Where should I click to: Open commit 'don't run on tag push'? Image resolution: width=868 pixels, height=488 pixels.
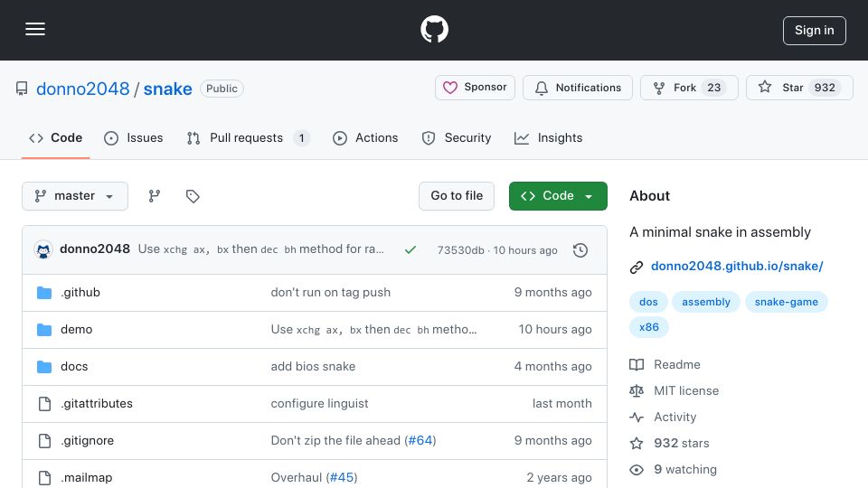pyautogui.click(x=331, y=292)
